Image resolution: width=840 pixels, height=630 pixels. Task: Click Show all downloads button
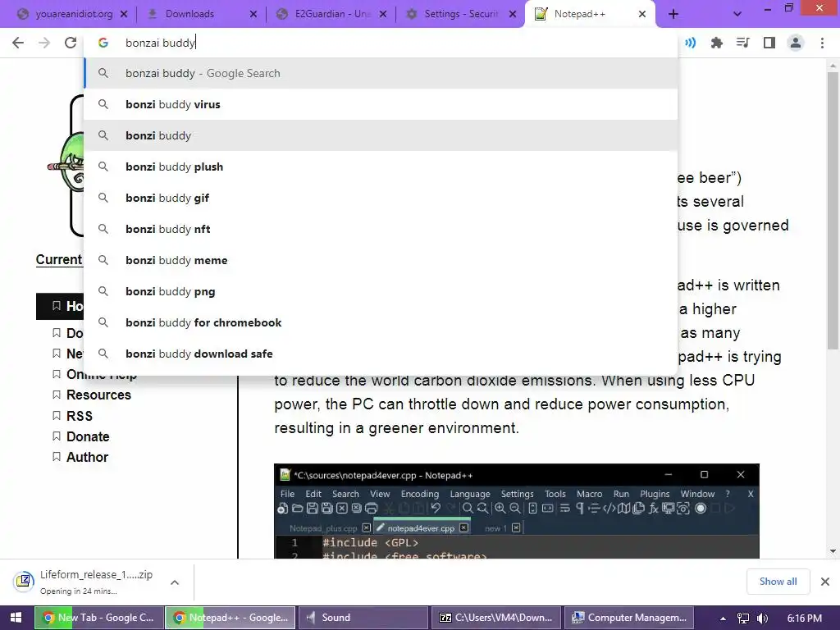pyautogui.click(x=778, y=582)
